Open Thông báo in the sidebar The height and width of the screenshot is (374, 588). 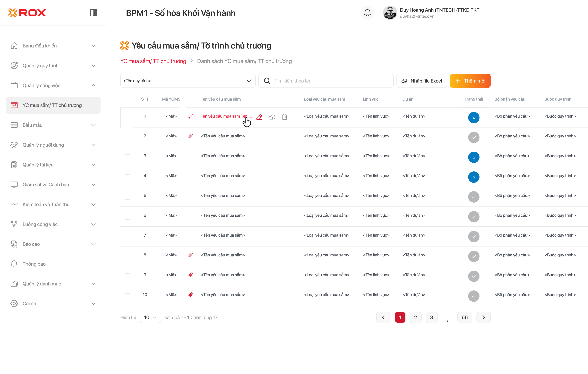34,264
